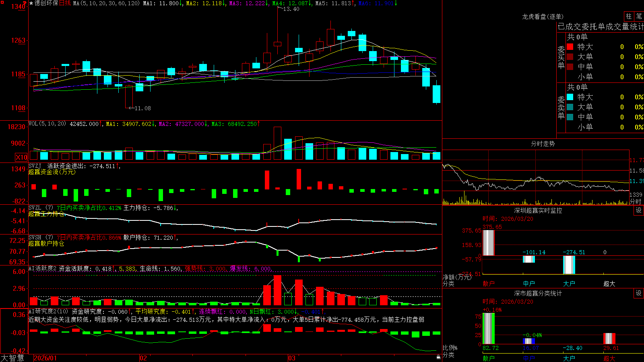The image size is (644, 362).
Task: Click the 02 month timeline marker
Action: click(143, 358)
